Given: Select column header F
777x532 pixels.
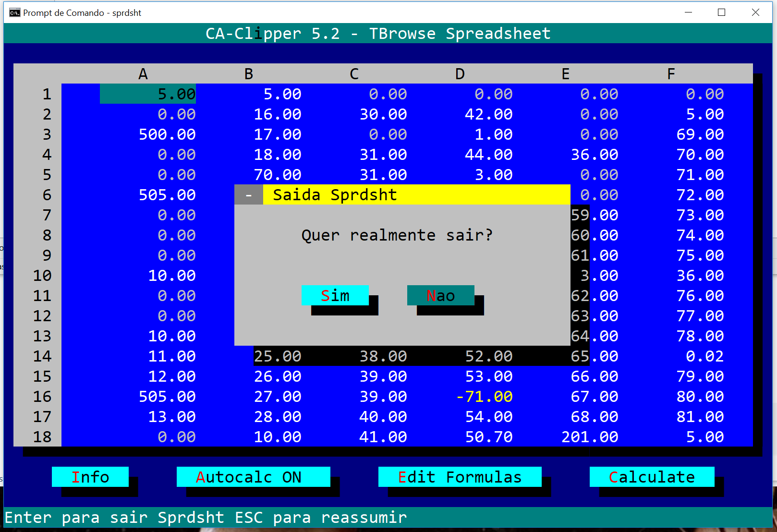Looking at the screenshot, I should (x=671, y=74).
